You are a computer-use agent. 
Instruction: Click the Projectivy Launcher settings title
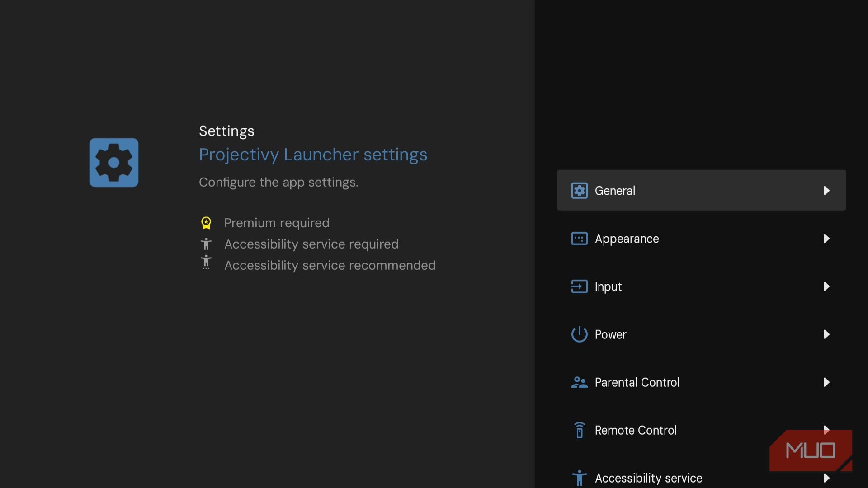pyautogui.click(x=313, y=155)
